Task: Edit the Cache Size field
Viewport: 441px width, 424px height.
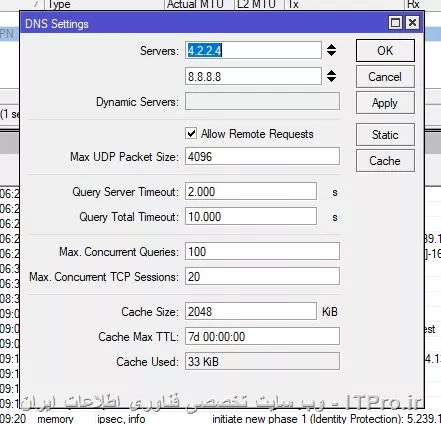Action: (251, 311)
